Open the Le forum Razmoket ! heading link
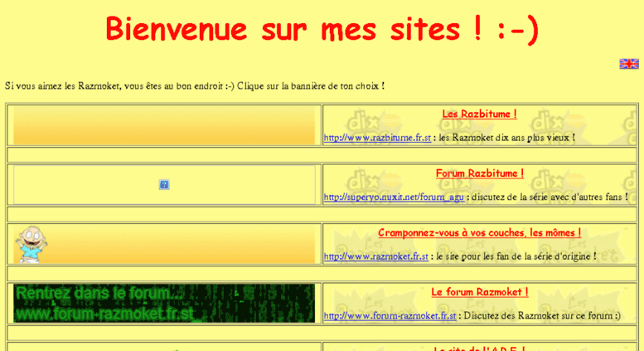 [x=479, y=292]
